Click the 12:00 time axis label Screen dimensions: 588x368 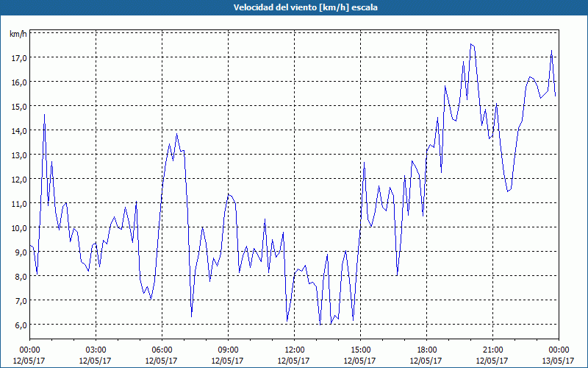(295, 350)
